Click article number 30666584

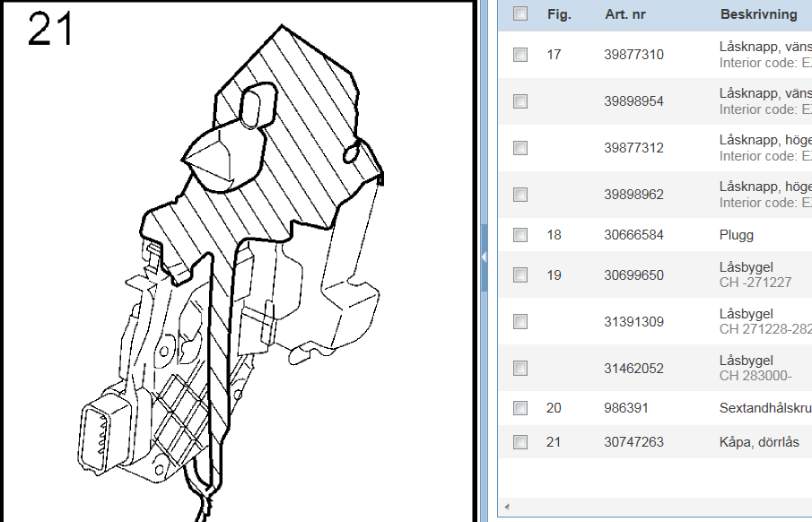point(633,235)
